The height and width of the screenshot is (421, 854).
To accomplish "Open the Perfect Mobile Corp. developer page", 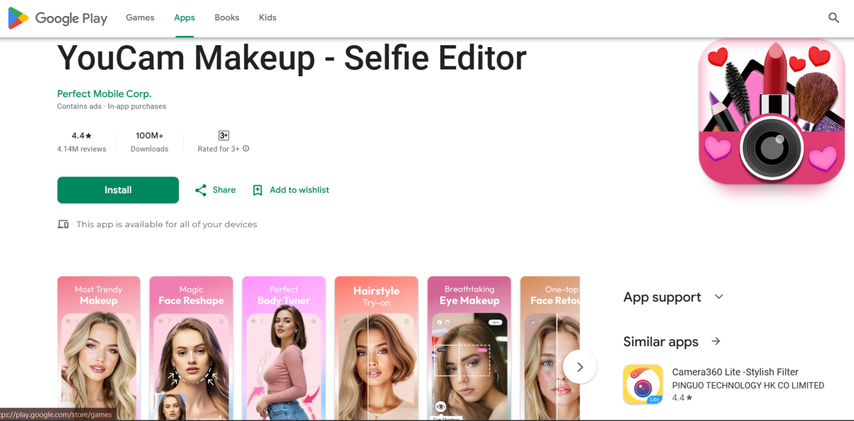I will (105, 94).
